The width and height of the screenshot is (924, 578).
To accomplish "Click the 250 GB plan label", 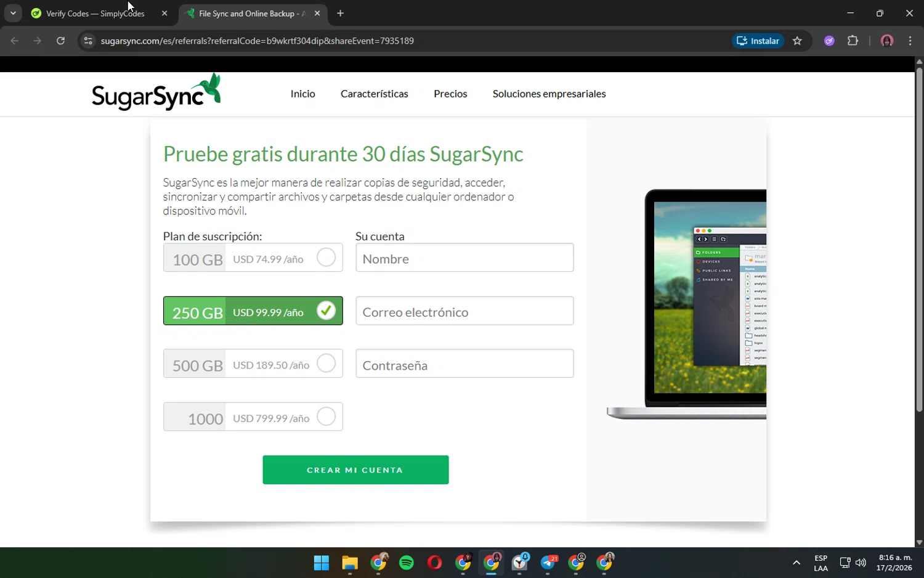I will click(197, 312).
